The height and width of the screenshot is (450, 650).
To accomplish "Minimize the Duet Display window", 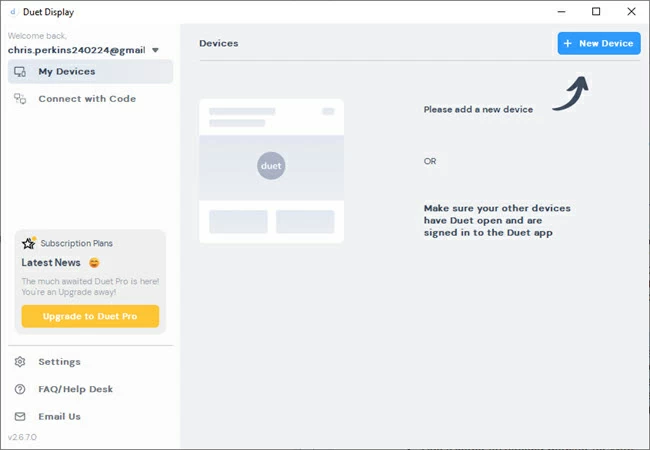I will click(x=562, y=12).
